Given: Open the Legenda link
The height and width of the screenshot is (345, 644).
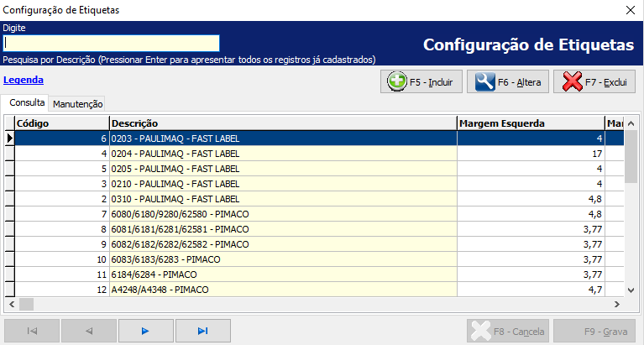Looking at the screenshot, I should (24, 81).
